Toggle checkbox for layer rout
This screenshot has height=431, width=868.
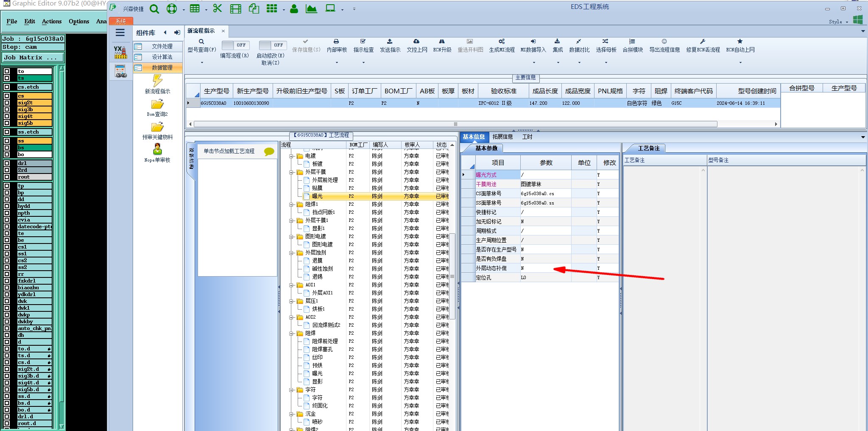pos(7,177)
